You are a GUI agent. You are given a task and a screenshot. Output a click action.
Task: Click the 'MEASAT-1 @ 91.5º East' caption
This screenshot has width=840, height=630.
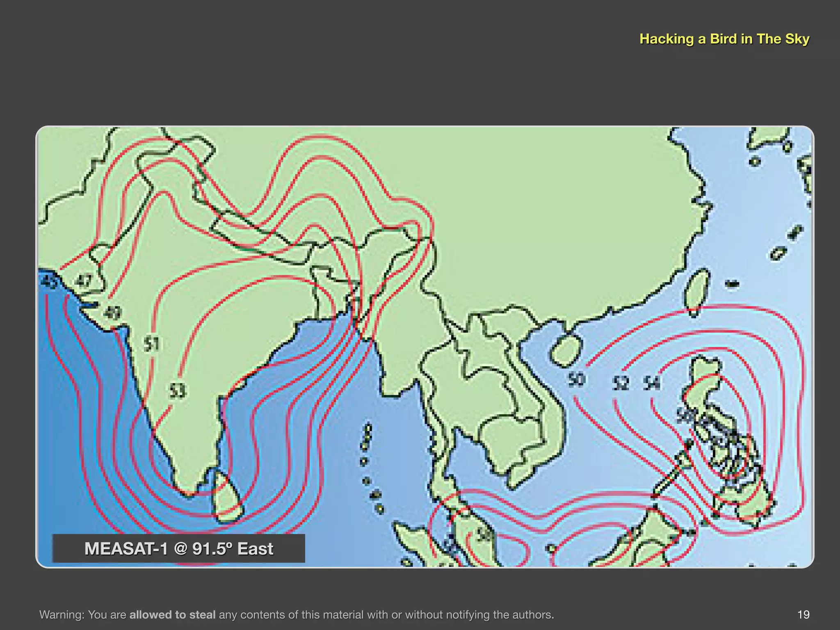(179, 549)
